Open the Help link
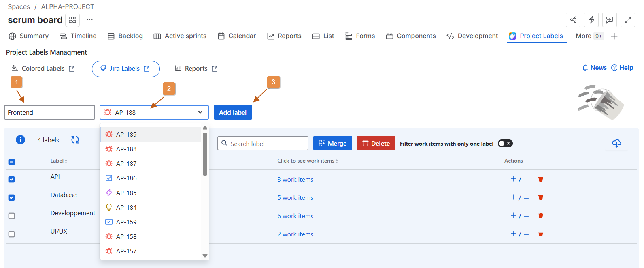 (622, 68)
